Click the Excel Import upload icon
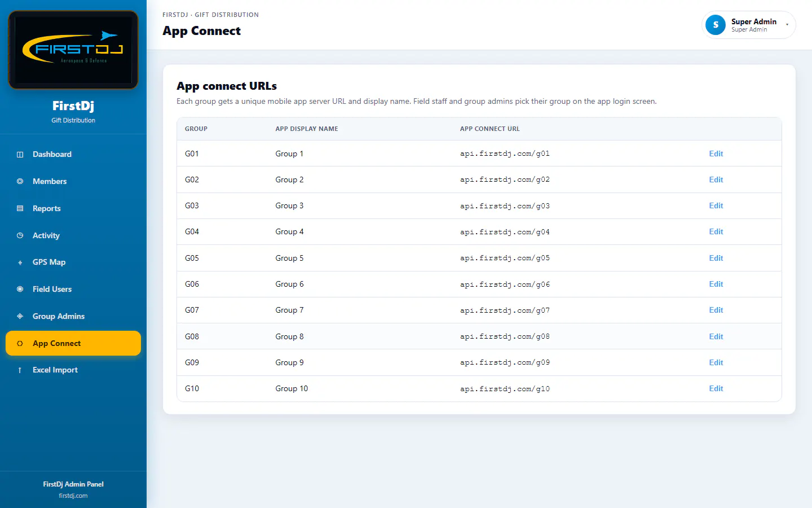This screenshot has width=812, height=508. 20,370
